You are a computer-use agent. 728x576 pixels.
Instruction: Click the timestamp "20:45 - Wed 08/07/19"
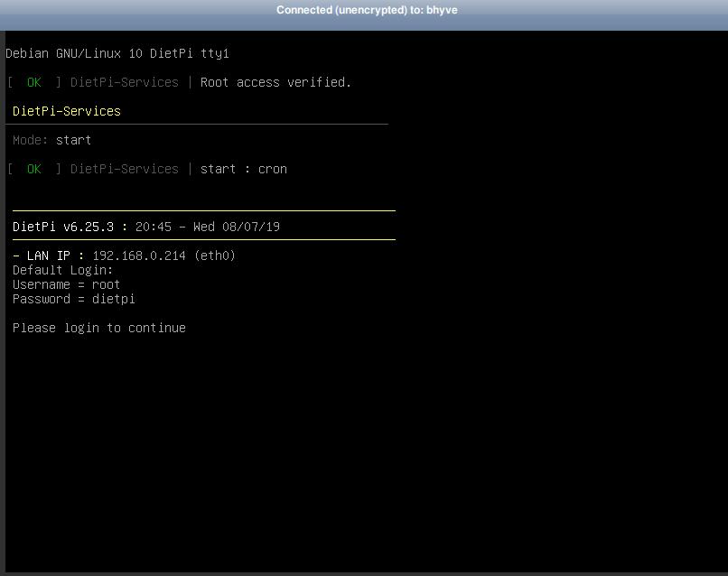click(x=208, y=227)
